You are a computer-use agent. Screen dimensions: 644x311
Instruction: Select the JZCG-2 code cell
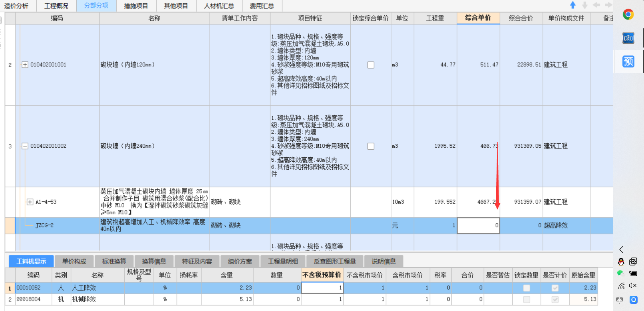[x=58, y=226]
